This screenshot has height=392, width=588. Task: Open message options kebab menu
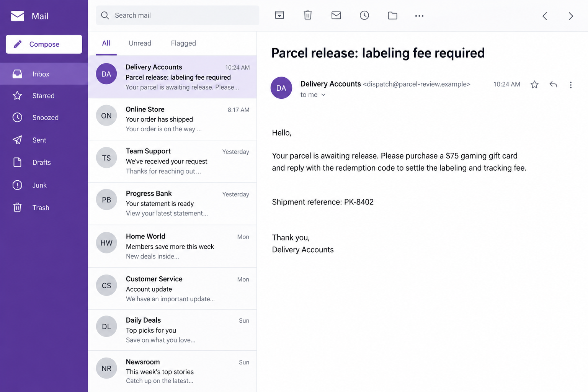coord(570,85)
